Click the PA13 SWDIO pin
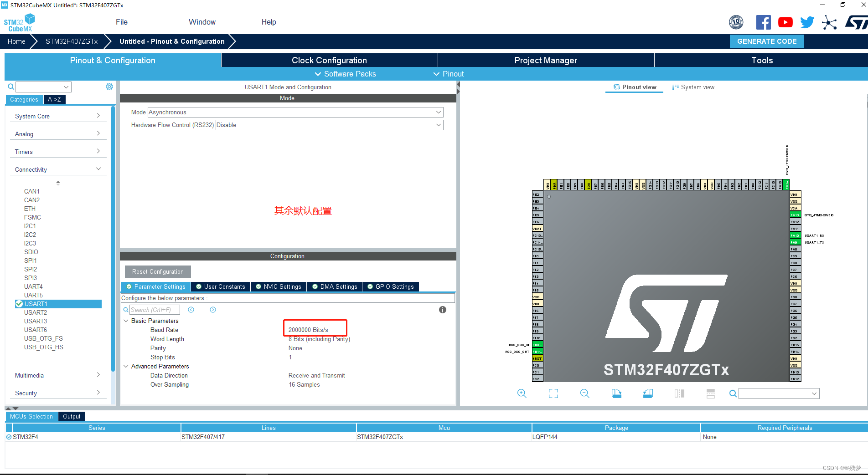This screenshot has width=868, height=475. tap(795, 215)
